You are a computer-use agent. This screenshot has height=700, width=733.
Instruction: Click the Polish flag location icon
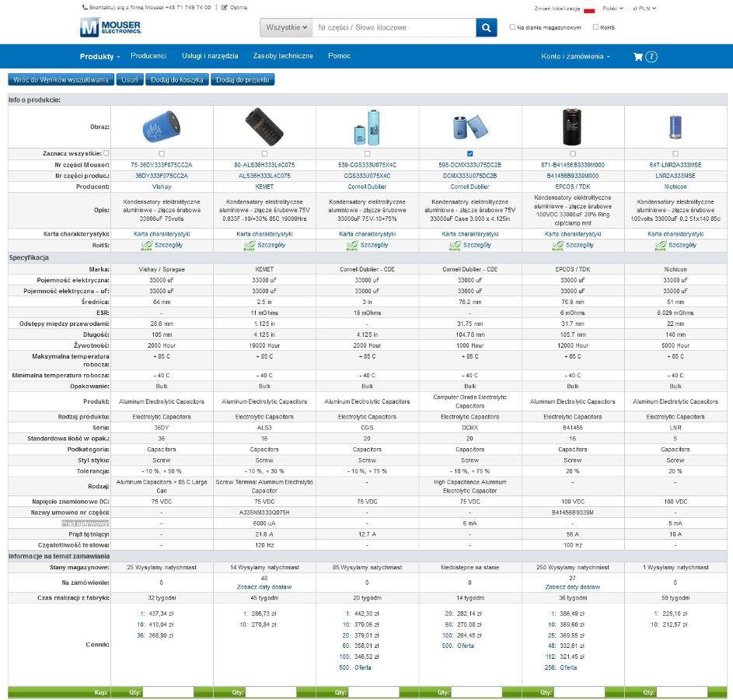[x=589, y=9]
